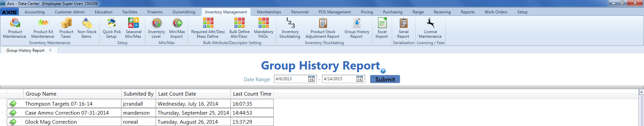Click submitter cell manderson
This screenshot has width=644, height=126.
139,113
